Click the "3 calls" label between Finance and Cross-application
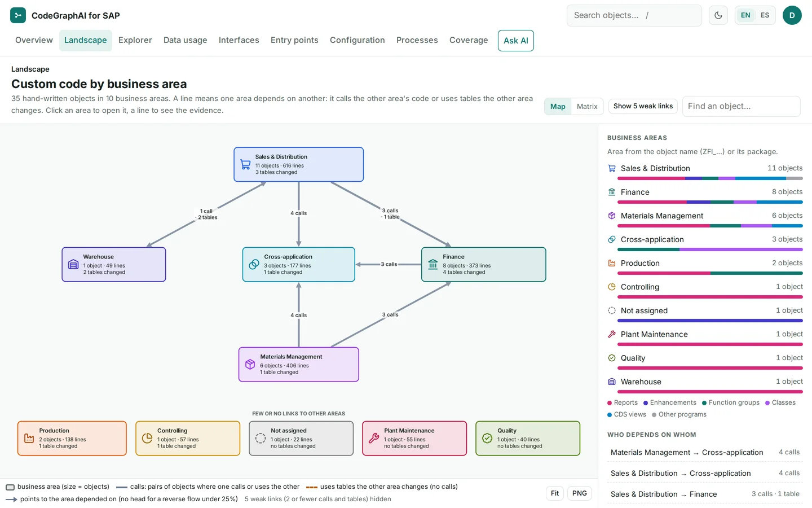The height and width of the screenshot is (508, 812). pos(389,264)
